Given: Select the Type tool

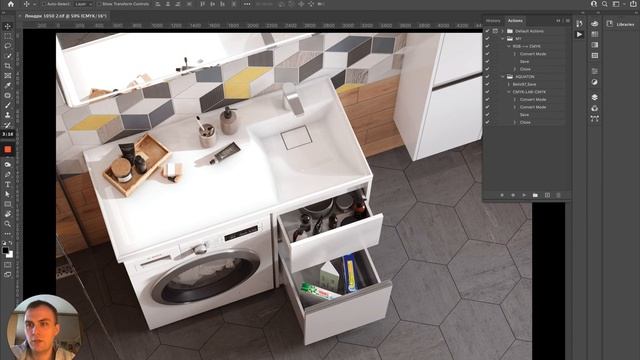Looking at the screenshot, I should click(7, 184).
